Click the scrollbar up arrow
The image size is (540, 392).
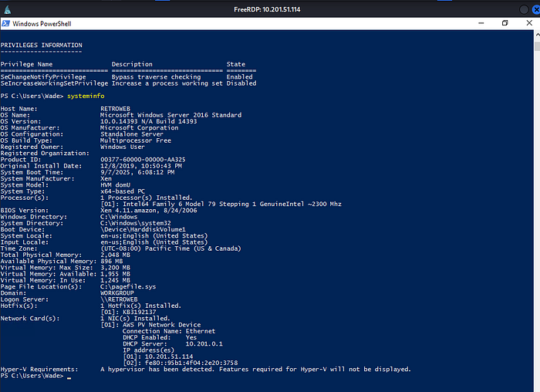[537, 35]
